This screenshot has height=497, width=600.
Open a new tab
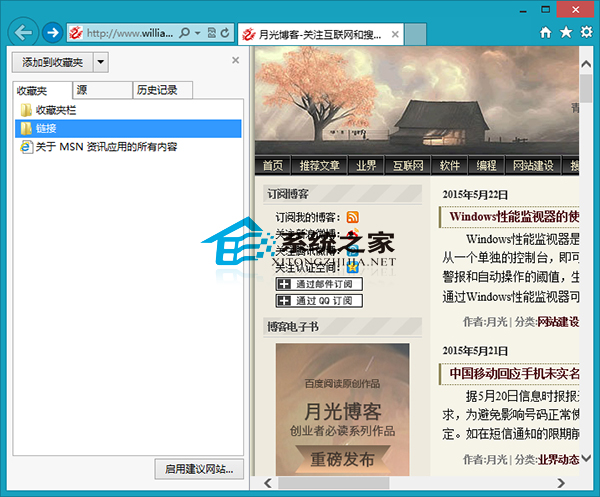pos(415,34)
